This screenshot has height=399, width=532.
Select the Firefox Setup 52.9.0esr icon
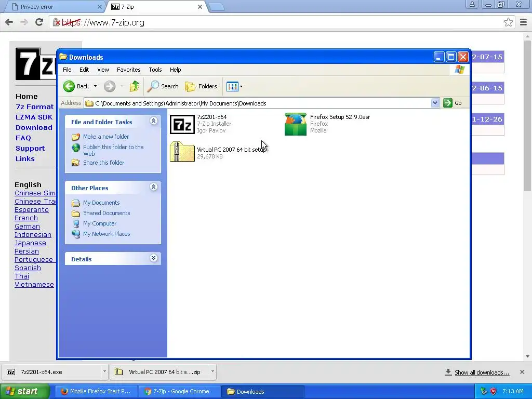[x=296, y=124]
